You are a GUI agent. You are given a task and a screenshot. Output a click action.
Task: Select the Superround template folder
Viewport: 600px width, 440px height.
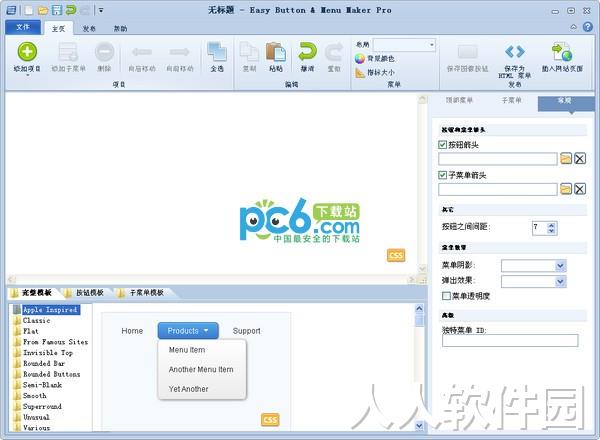(x=38, y=406)
